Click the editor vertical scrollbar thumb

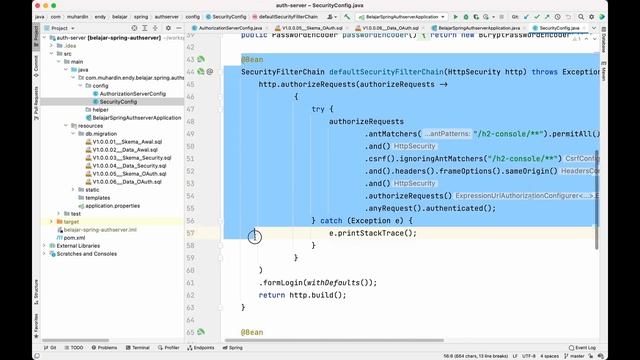pyautogui.click(x=596, y=200)
